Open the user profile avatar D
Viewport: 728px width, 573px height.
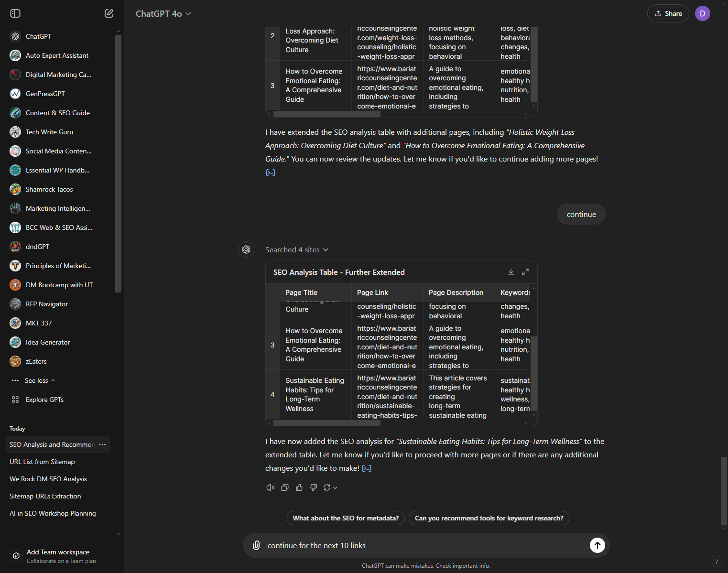[702, 13]
